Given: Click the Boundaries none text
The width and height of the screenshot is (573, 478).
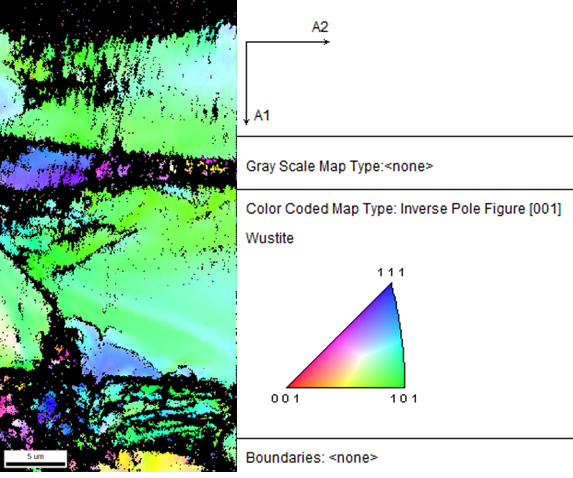Looking at the screenshot, I should tap(312, 458).
